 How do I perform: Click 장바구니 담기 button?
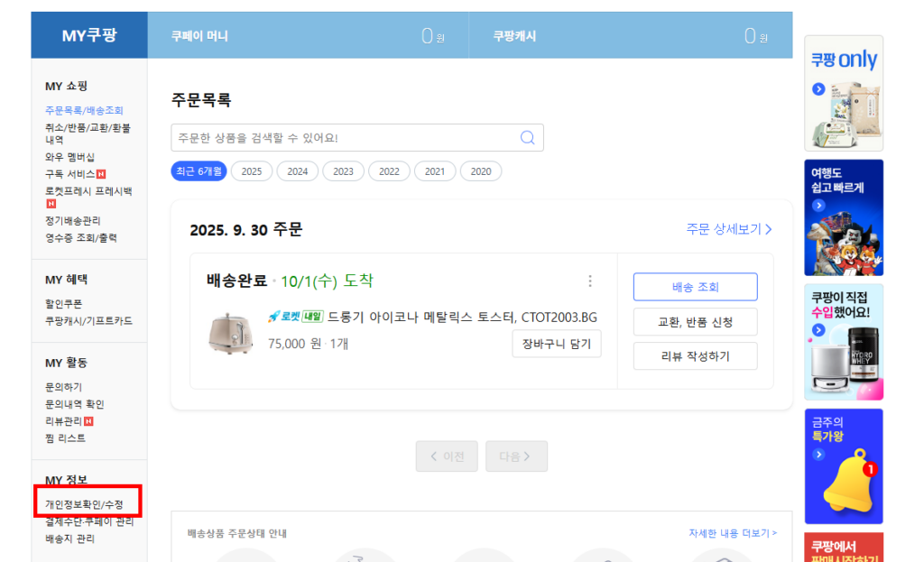click(x=556, y=344)
